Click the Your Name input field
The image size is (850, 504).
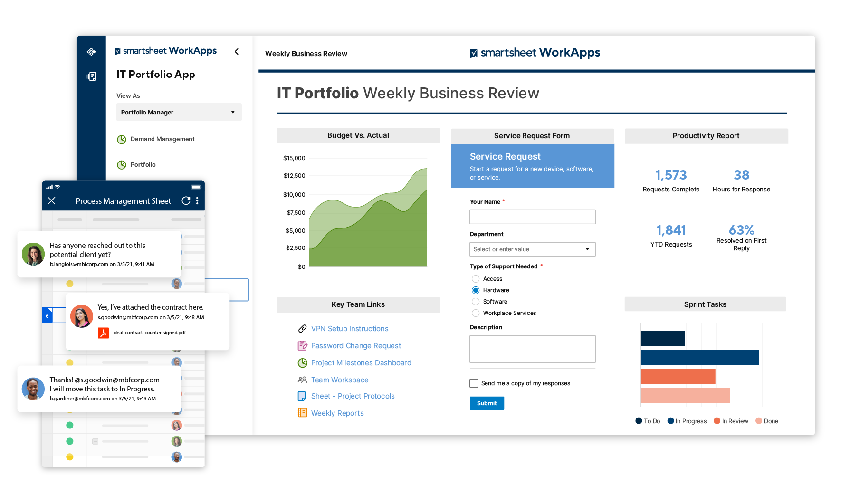pos(532,217)
